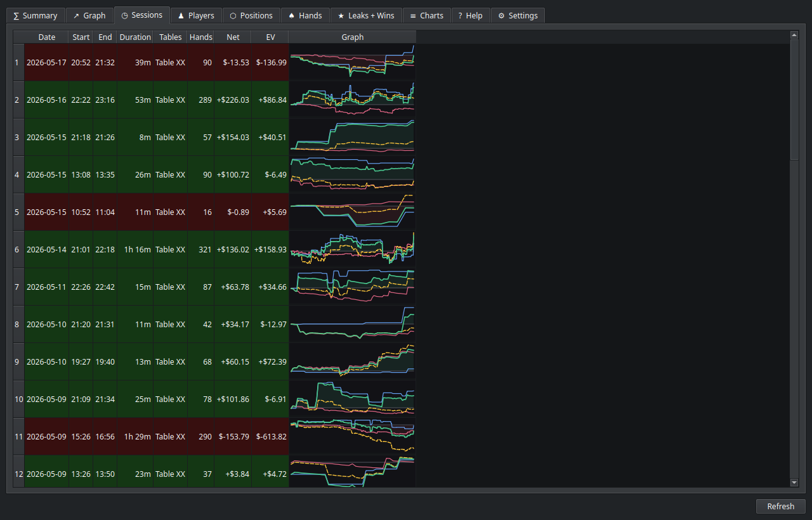The width and height of the screenshot is (812, 520).
Task: Click the date cell 2026-05-14
Action: click(47, 249)
